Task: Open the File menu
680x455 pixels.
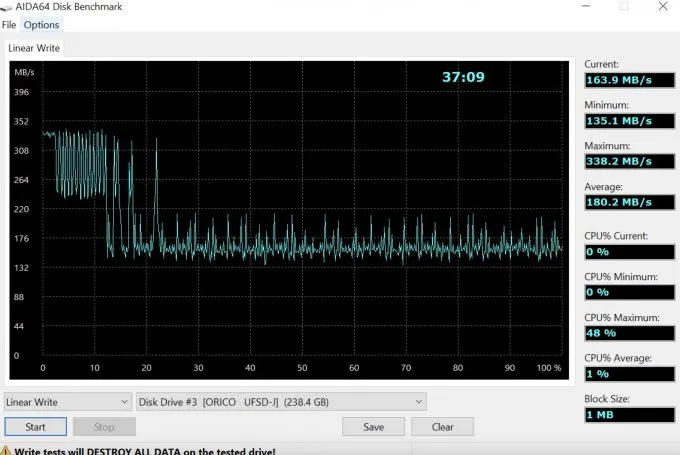Action: point(9,25)
